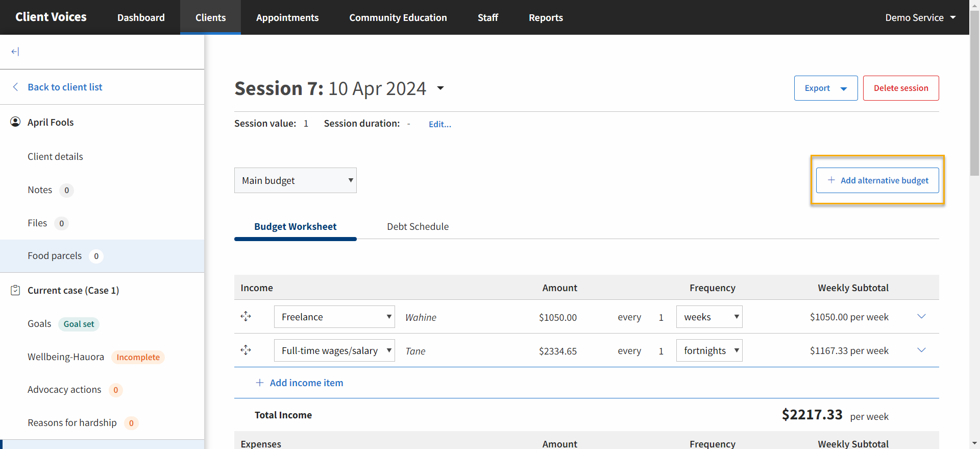Viewport: 980px width, 449px height.
Task: Click Add alternative budget
Action: 877,180
